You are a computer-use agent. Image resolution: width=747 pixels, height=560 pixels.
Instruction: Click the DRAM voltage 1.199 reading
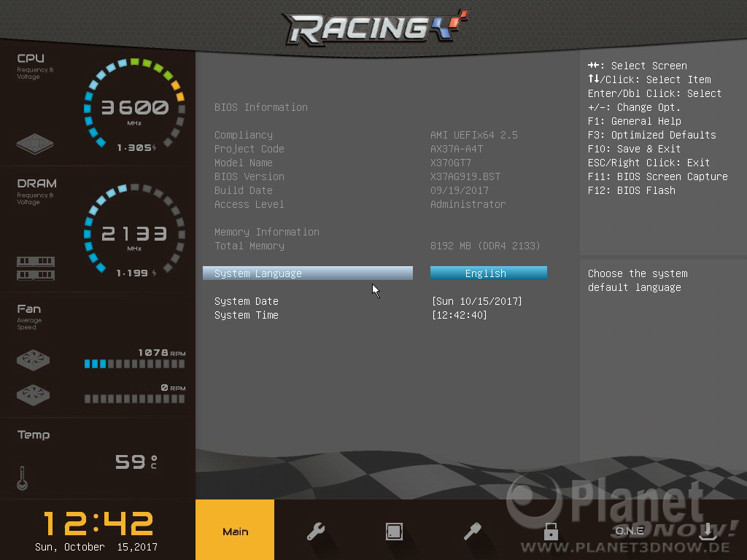[x=136, y=273]
